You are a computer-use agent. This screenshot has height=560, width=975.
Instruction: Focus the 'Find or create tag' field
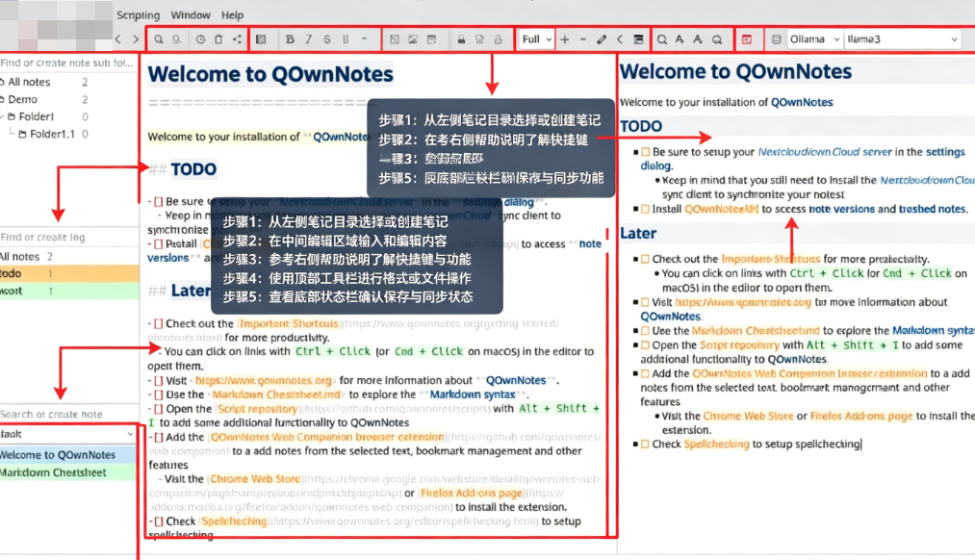pos(68,237)
